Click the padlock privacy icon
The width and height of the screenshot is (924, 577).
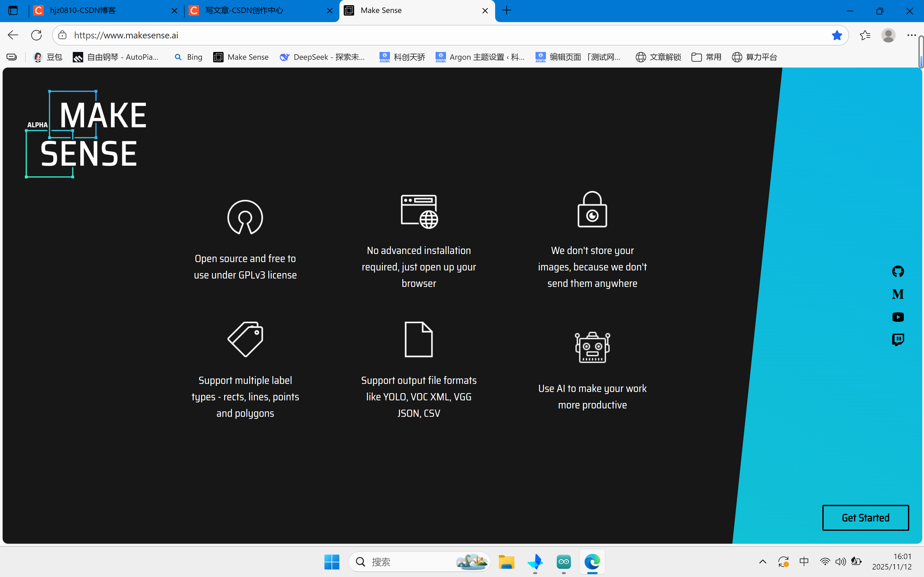(592, 209)
